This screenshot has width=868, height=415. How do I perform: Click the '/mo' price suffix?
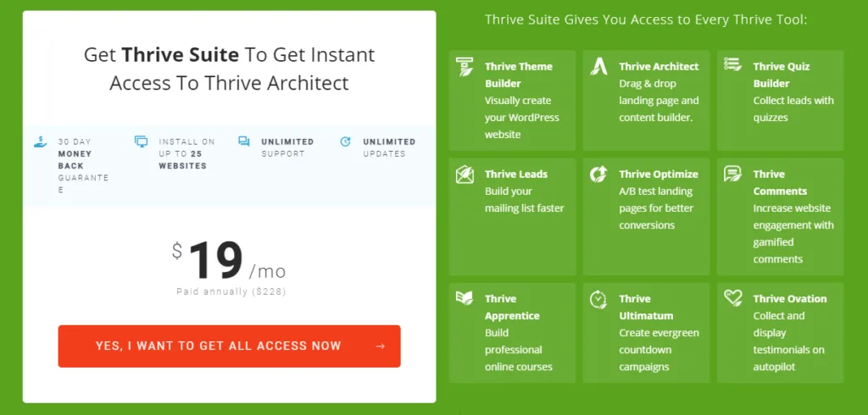pos(267,272)
